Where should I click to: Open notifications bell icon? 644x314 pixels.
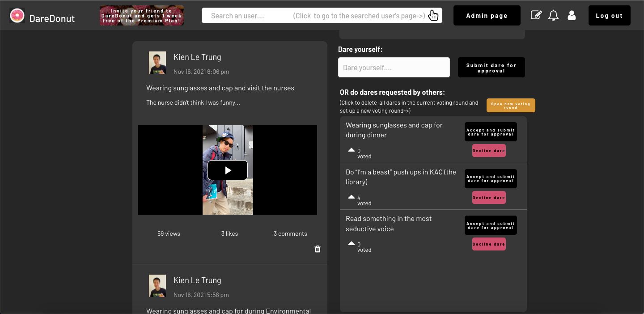pos(554,16)
